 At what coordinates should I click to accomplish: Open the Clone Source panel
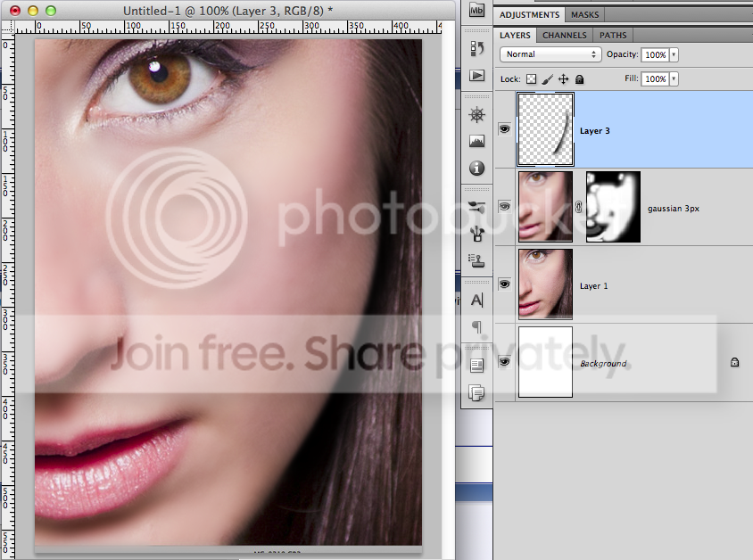[x=476, y=260]
